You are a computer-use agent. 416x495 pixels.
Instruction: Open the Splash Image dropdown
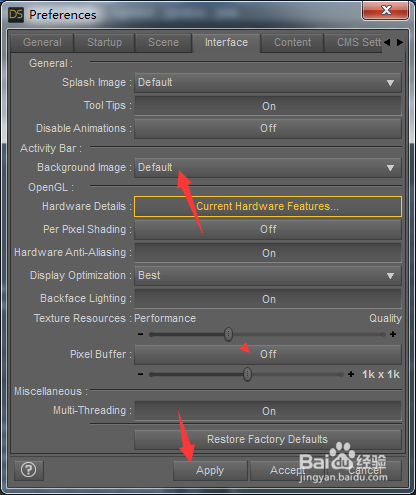[268, 82]
